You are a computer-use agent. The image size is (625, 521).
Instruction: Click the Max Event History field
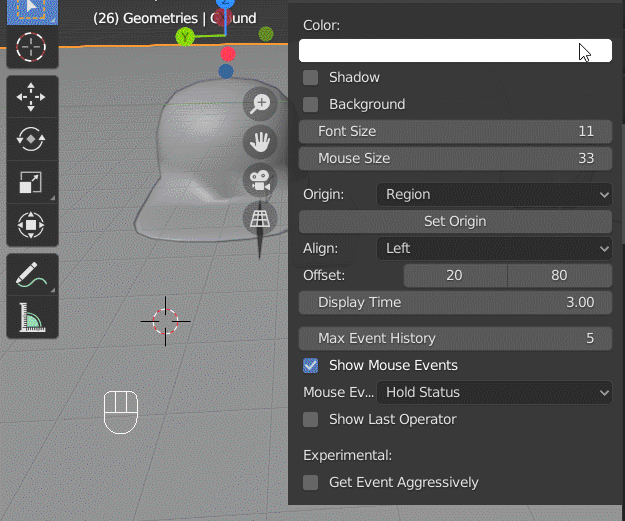[455, 338]
